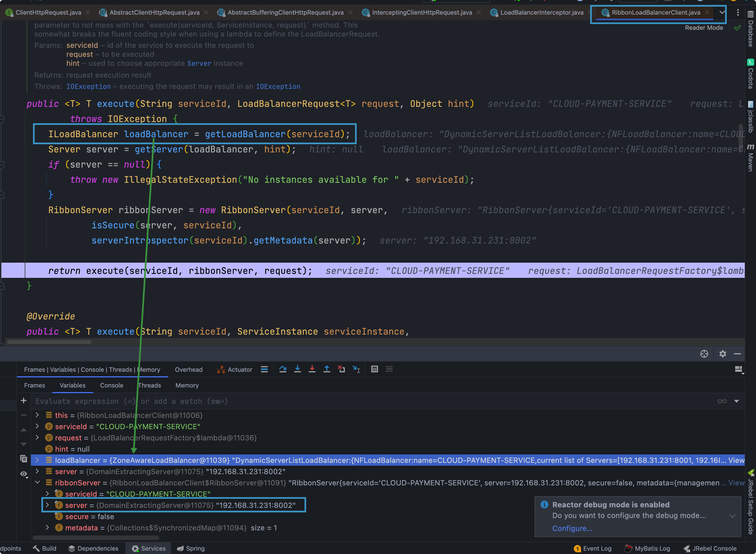
Task: Expand the loadBalancer variable node
Action: tap(37, 460)
